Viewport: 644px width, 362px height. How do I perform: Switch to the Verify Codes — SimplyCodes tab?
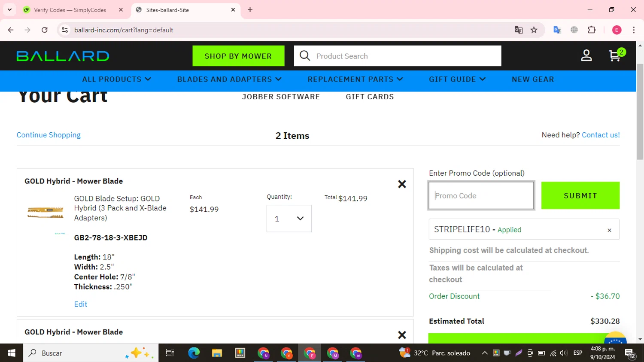coord(73,10)
